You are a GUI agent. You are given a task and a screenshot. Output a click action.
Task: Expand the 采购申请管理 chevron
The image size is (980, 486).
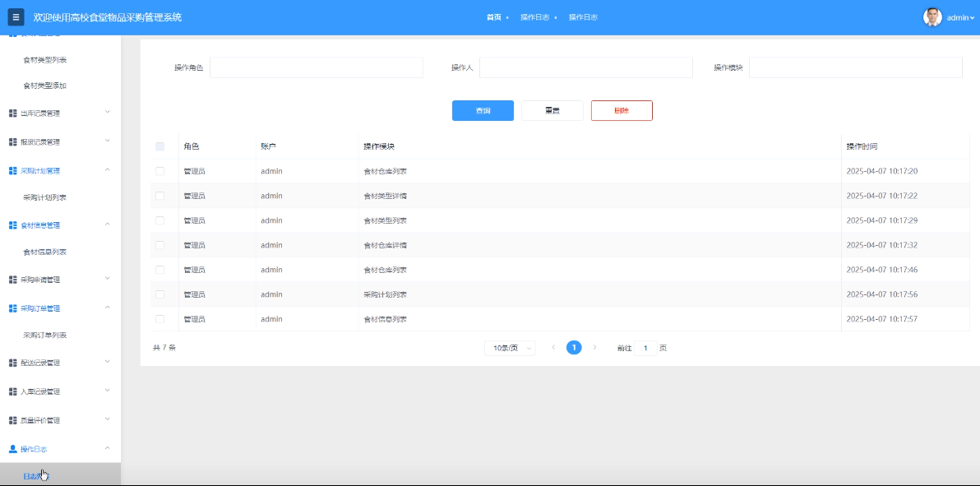(x=107, y=278)
